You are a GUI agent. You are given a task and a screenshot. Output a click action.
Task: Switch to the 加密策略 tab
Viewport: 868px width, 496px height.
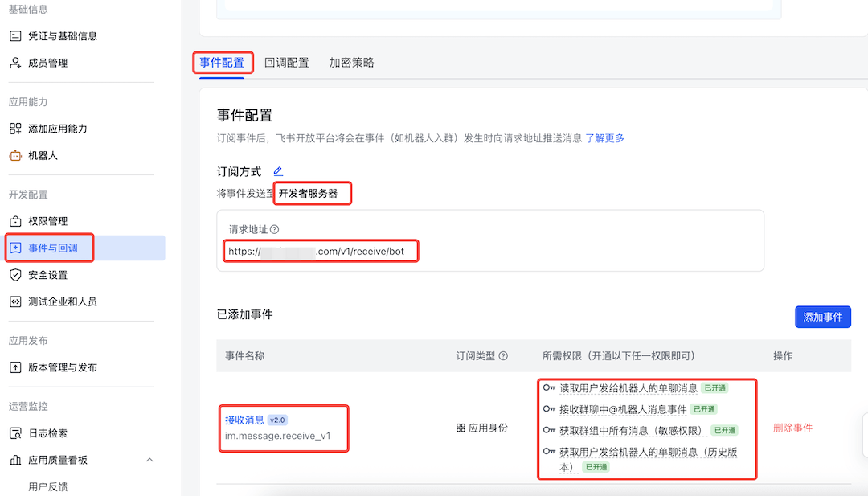click(x=351, y=63)
